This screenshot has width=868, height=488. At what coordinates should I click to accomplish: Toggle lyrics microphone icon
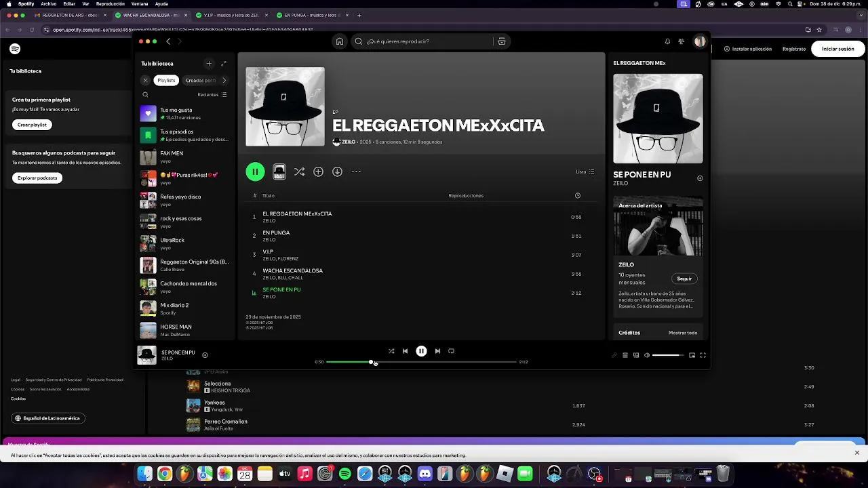pyautogui.click(x=614, y=355)
